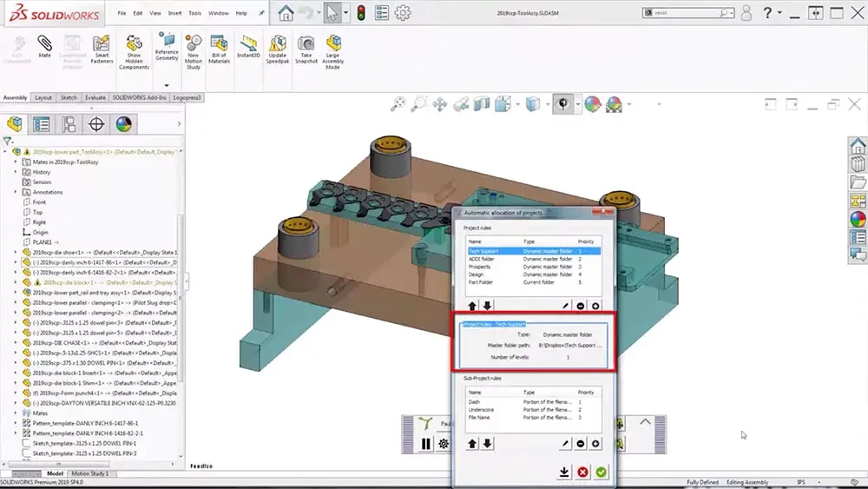
Task: Select the Mate tool in ribbon
Action: pos(45,47)
